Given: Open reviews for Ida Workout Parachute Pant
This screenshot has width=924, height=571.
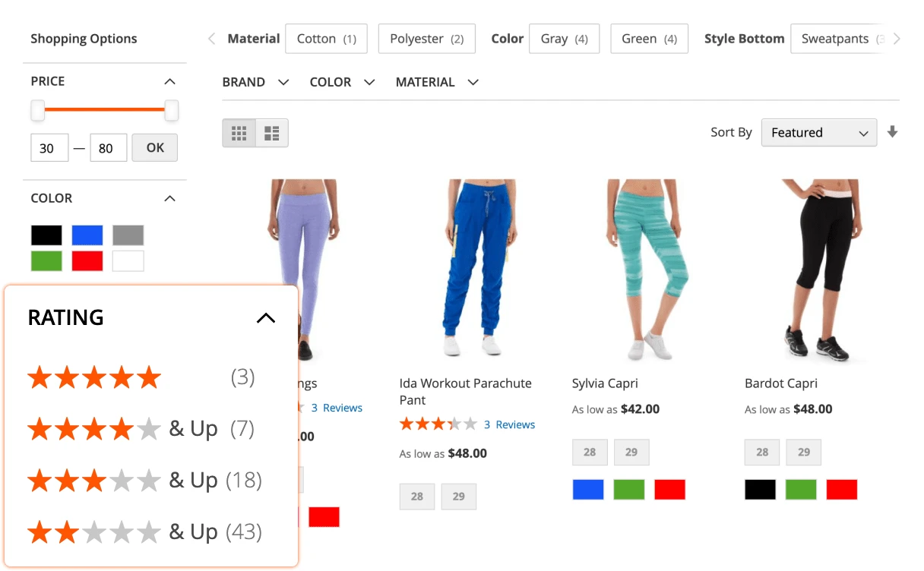Looking at the screenshot, I should pyautogui.click(x=510, y=424).
